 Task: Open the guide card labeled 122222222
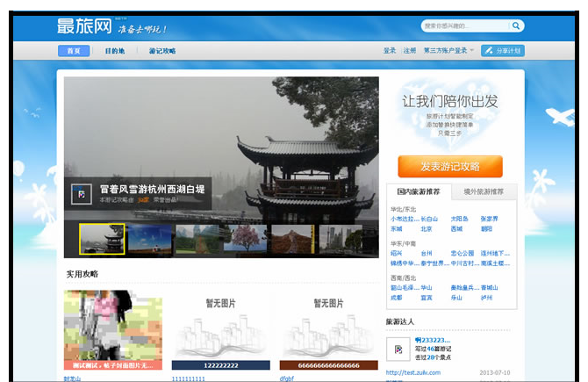[221, 330]
